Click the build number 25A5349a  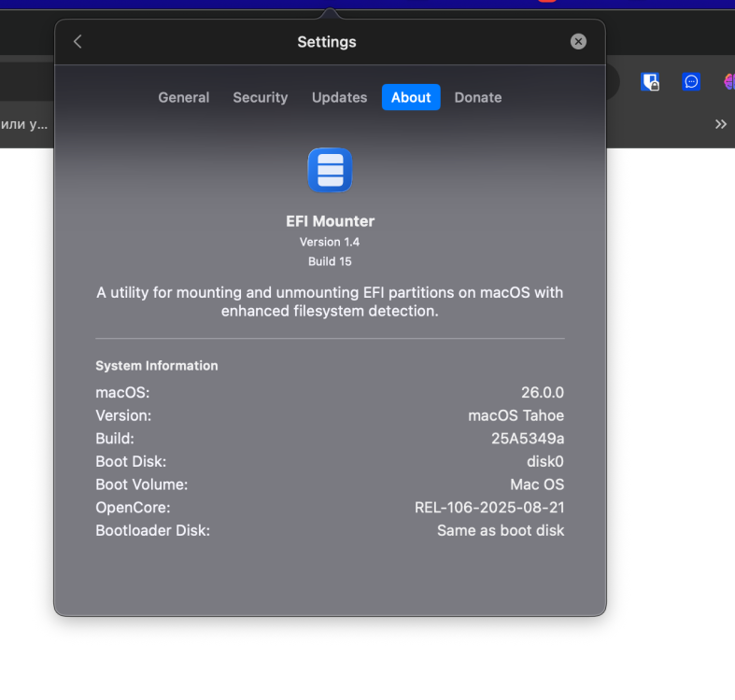528,439
